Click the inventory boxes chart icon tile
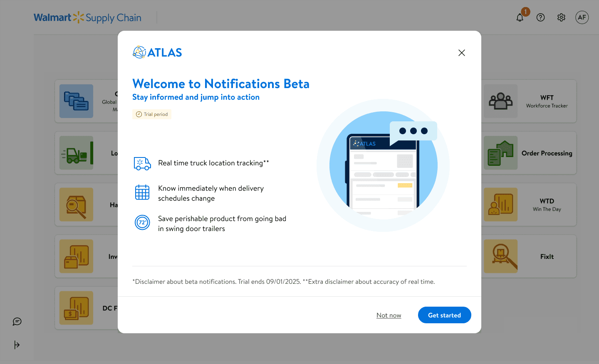The image size is (599, 364). tap(76, 256)
